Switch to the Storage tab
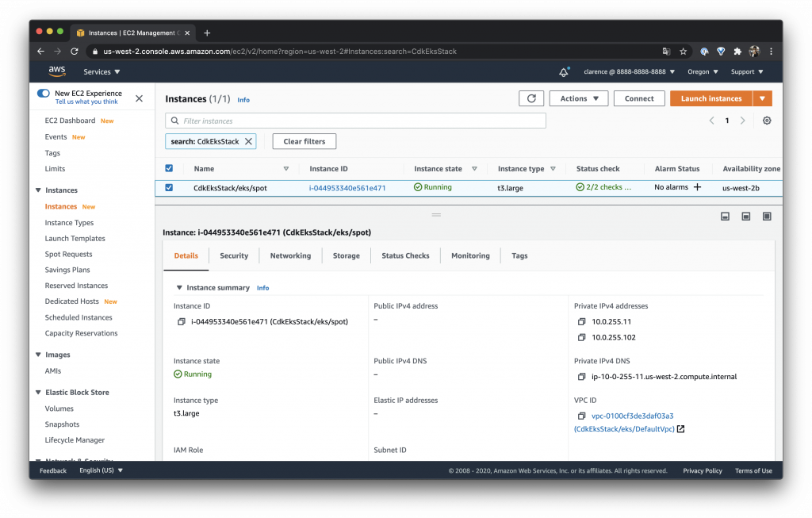The height and width of the screenshot is (518, 812). [346, 255]
